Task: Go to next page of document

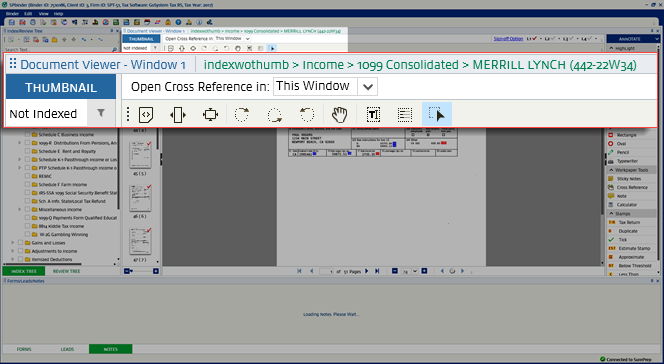Action: tap(367, 271)
